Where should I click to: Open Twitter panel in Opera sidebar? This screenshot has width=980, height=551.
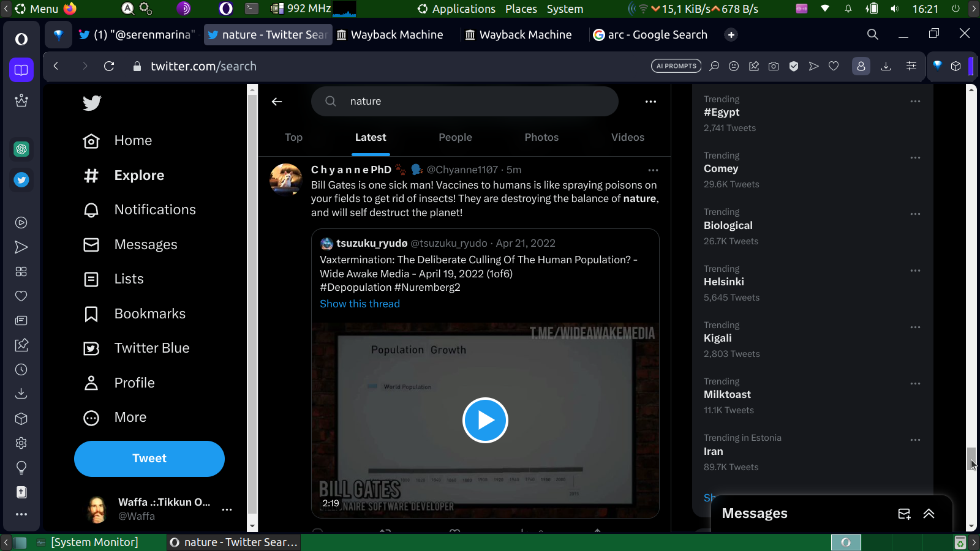point(21,180)
